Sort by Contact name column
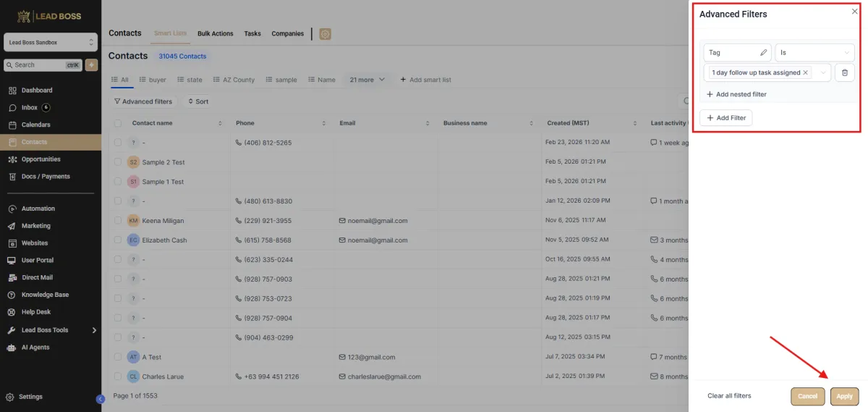Image resolution: width=868 pixels, height=412 pixels. pos(220,123)
